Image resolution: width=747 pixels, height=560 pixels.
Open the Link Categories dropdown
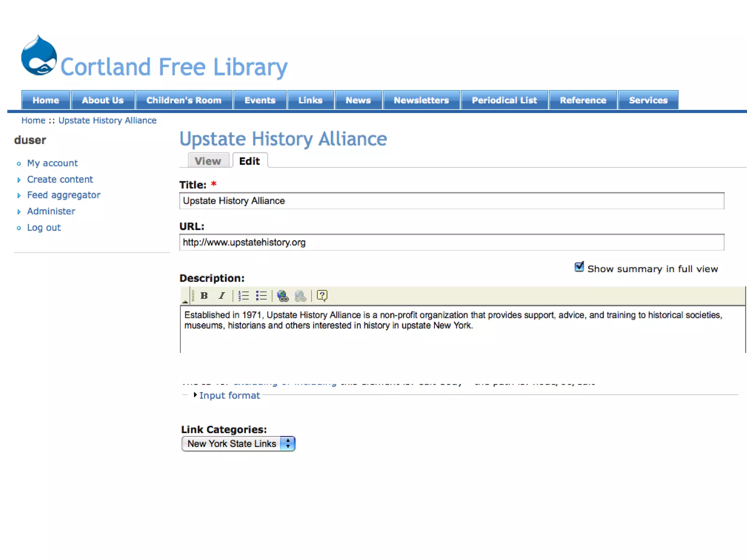[x=238, y=444]
